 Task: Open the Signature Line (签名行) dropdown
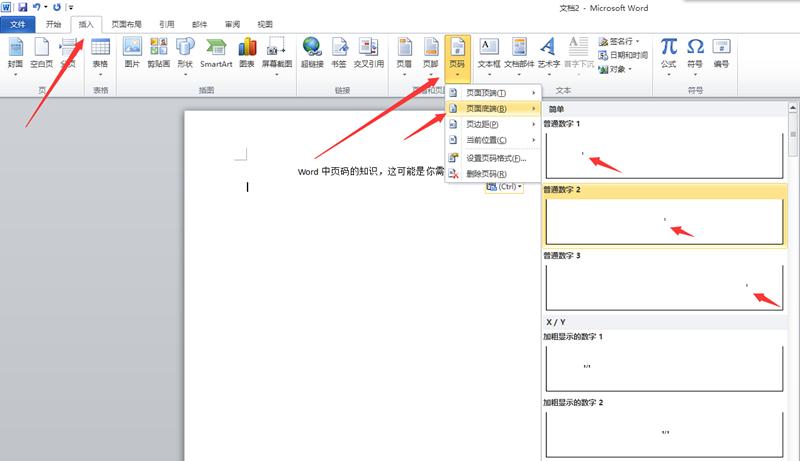619,41
